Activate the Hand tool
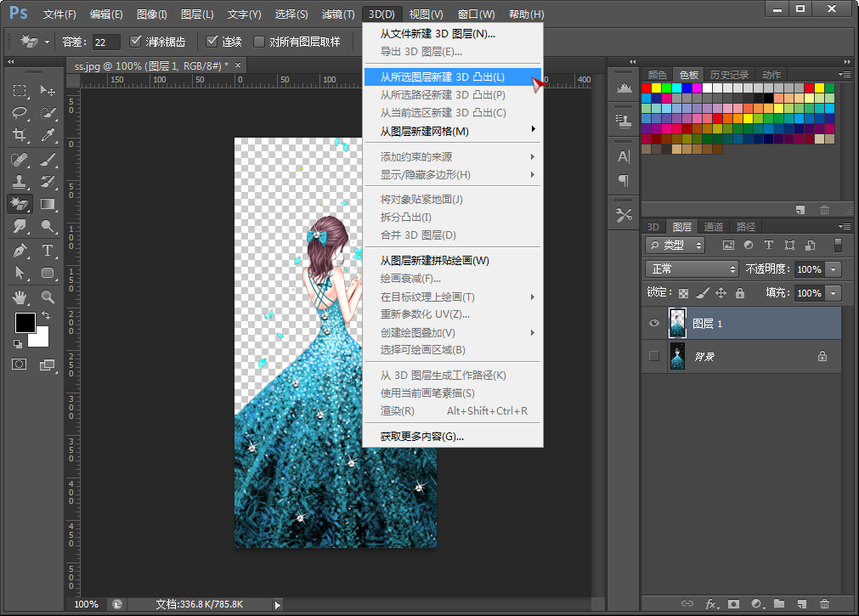Screen dimensions: 859x616 point(20,297)
